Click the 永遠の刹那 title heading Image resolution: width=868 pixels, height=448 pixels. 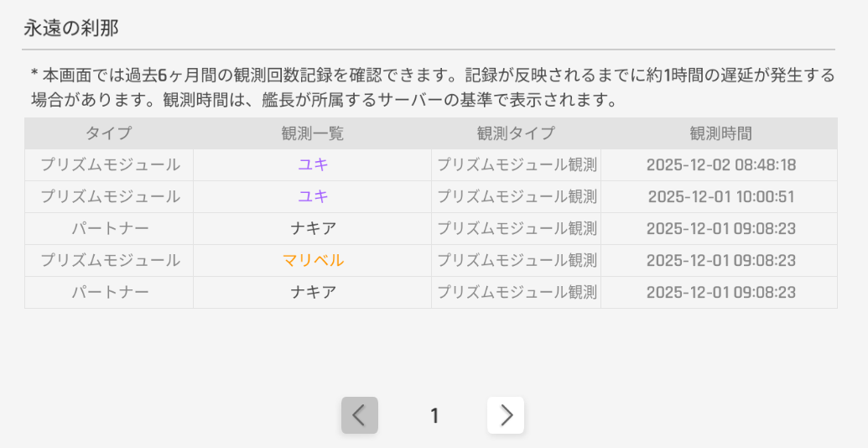70,29
